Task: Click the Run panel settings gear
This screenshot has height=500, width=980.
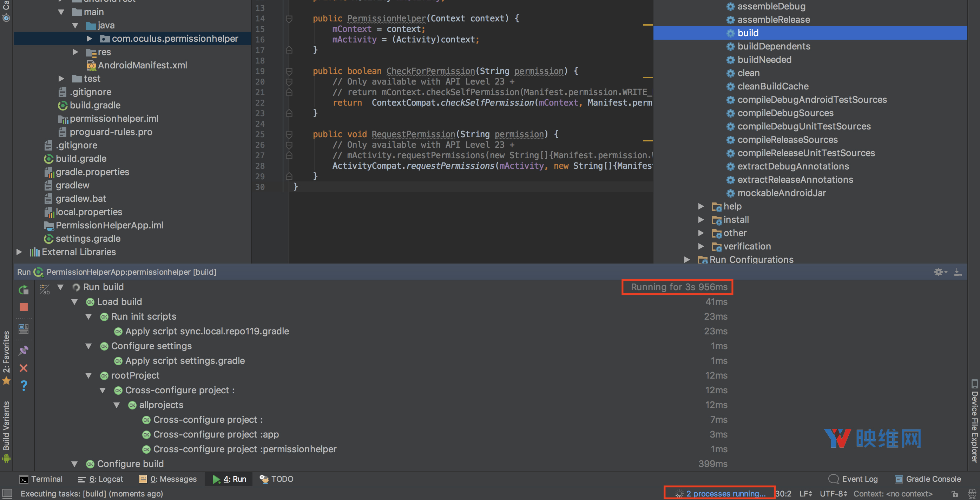Action: coord(939,272)
